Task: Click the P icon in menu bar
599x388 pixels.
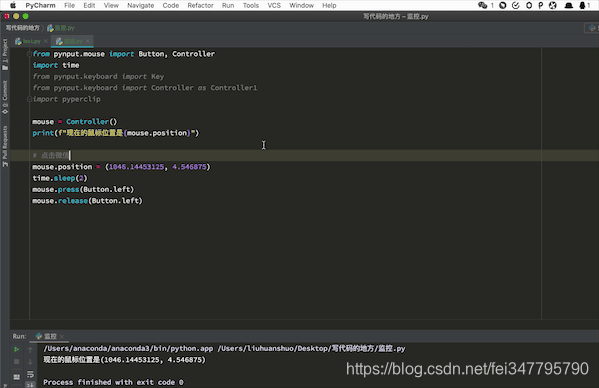Action: point(541,5)
